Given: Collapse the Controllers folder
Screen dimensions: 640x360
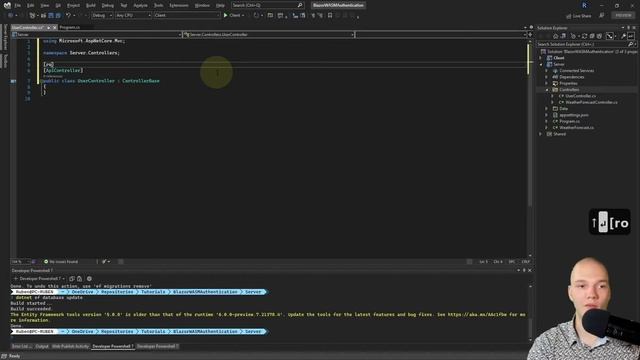Looking at the screenshot, I should pos(547,90).
